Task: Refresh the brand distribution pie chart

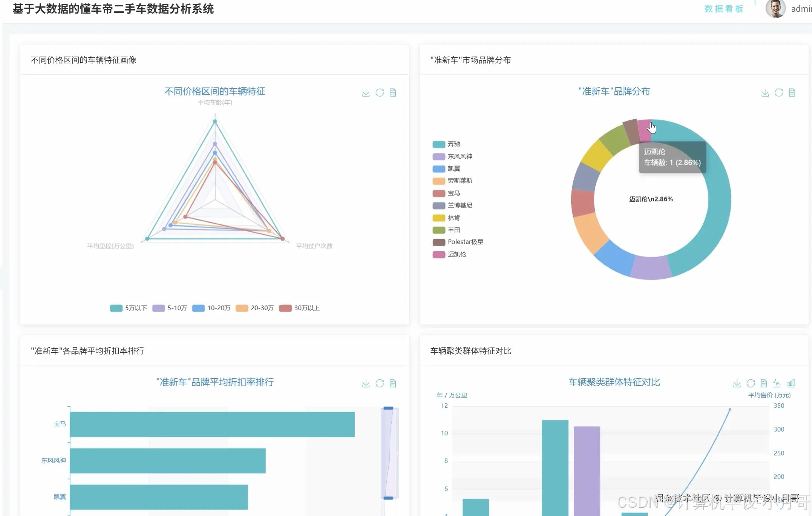Action: click(779, 93)
